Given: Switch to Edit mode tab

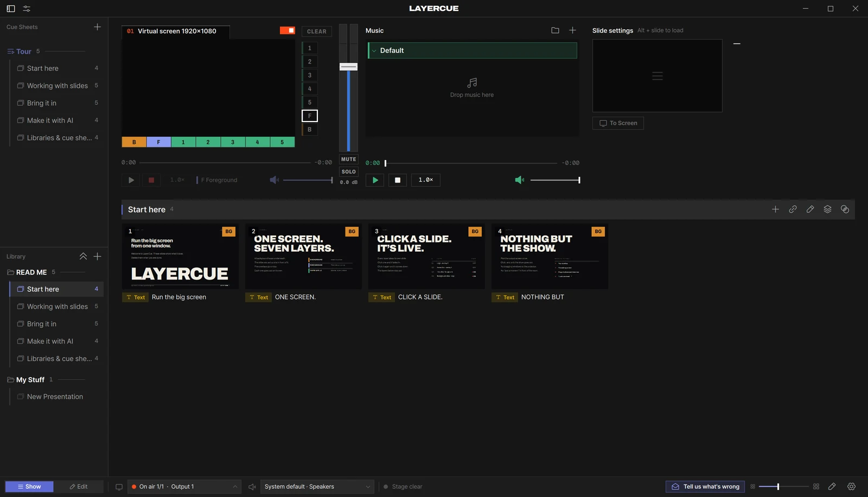Looking at the screenshot, I should tap(79, 487).
